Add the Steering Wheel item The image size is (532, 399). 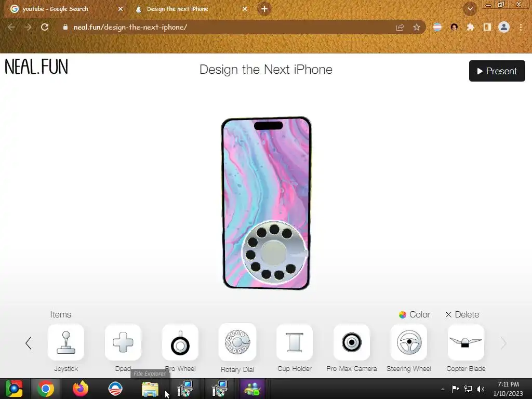click(x=409, y=342)
